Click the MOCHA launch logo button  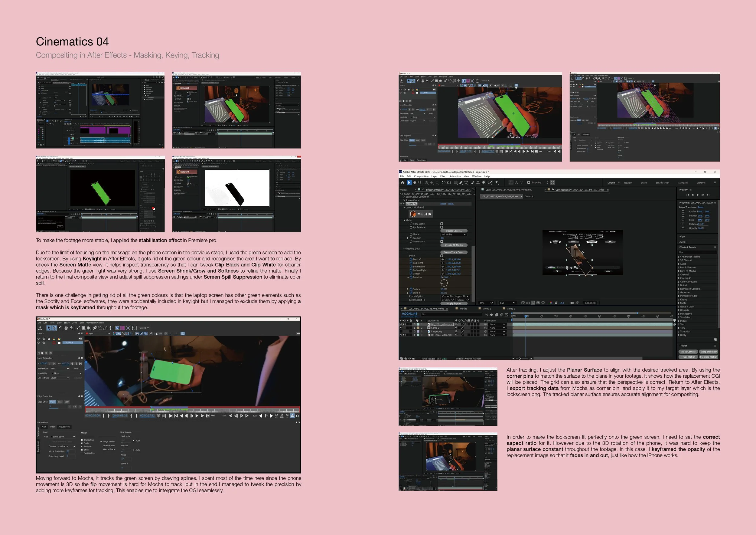pyautogui.click(x=421, y=214)
